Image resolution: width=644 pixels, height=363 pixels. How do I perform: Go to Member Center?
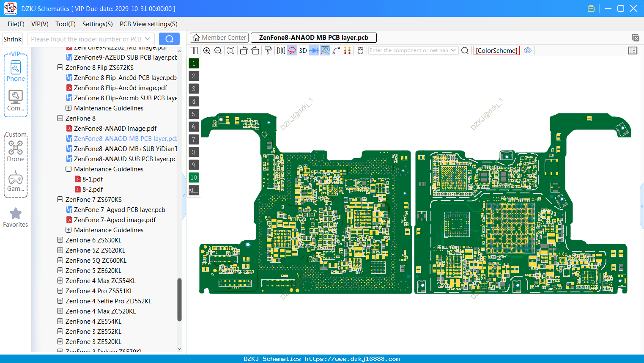coord(219,38)
